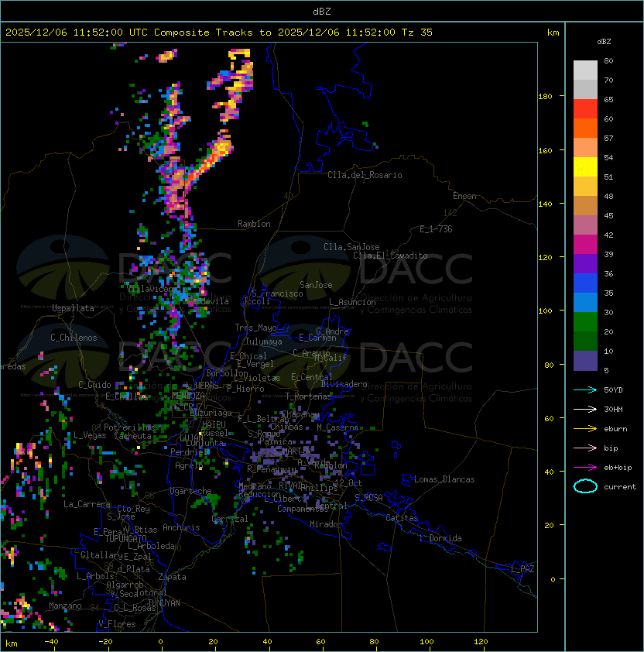The width and height of the screenshot is (644, 652).
Task: Click the '51' value on dBZ scale
Action: [x=608, y=177]
